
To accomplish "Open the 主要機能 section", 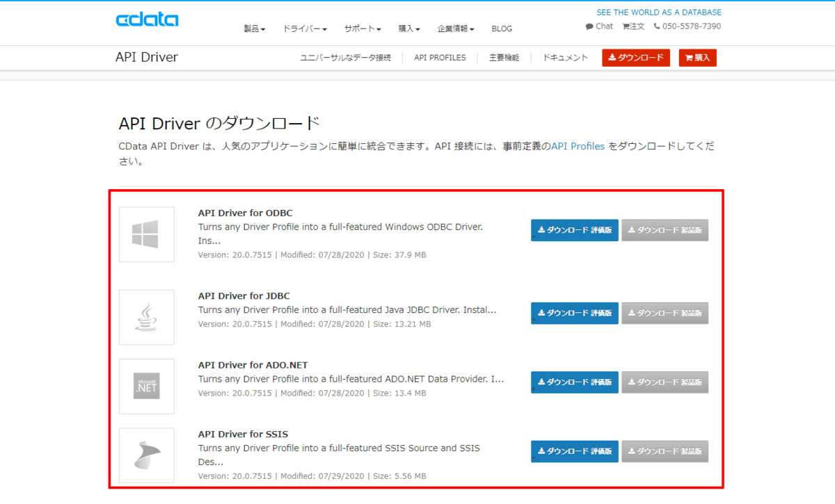I will [504, 58].
